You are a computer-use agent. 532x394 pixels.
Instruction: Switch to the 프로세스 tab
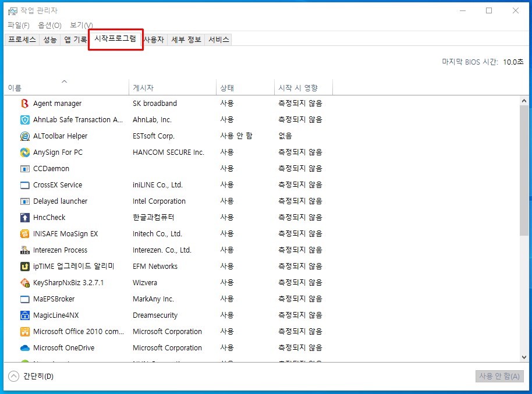pyautogui.click(x=22, y=40)
